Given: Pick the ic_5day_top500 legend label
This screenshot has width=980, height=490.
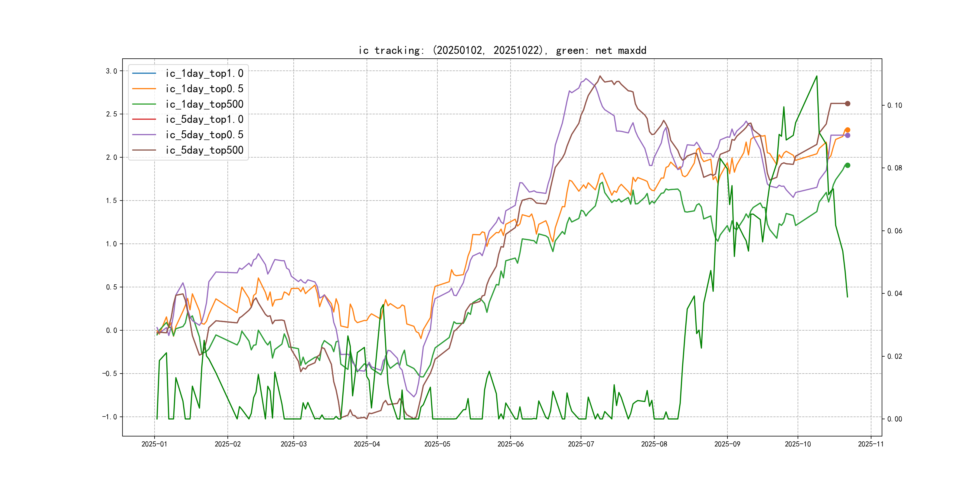Looking at the screenshot, I should click(x=204, y=150).
